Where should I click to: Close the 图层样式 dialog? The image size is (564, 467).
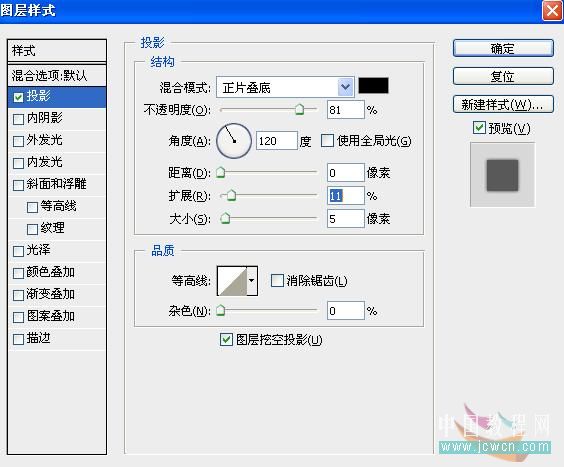point(552,10)
